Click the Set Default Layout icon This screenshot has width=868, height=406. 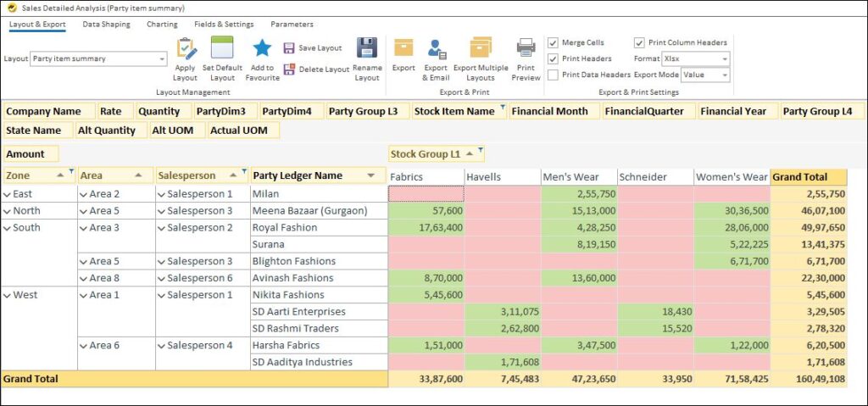222,49
